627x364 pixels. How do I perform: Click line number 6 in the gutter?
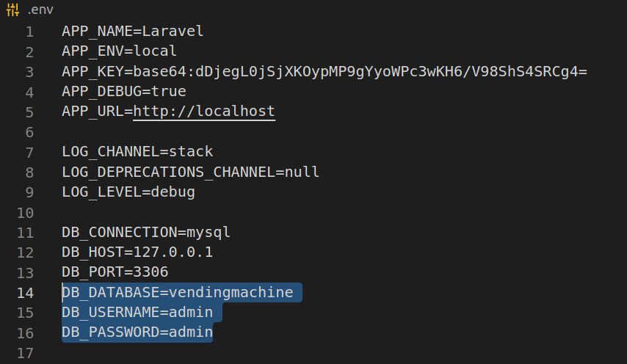coord(29,132)
